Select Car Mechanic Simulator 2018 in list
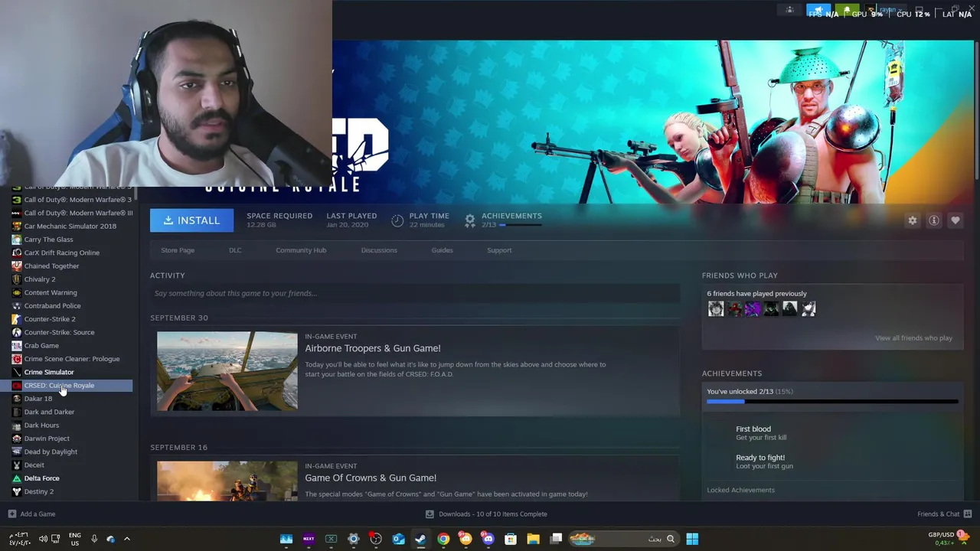The width and height of the screenshot is (980, 551). (70, 227)
